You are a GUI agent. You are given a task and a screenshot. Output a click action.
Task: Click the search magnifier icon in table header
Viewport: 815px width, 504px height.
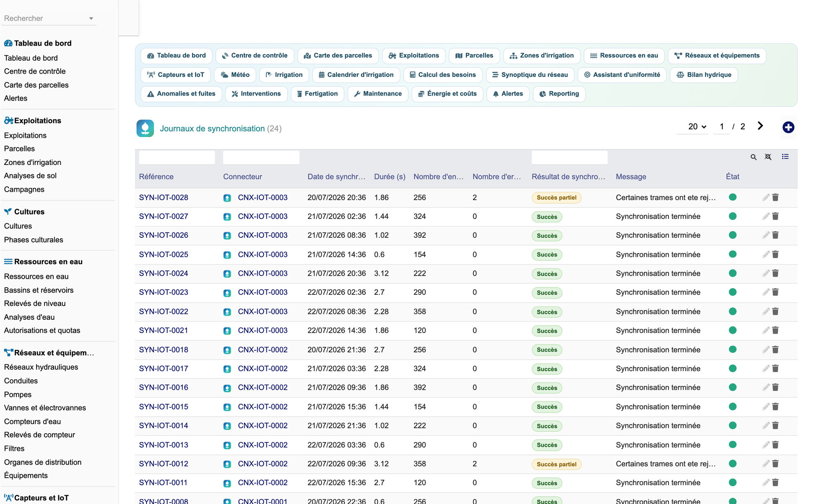pos(753,157)
